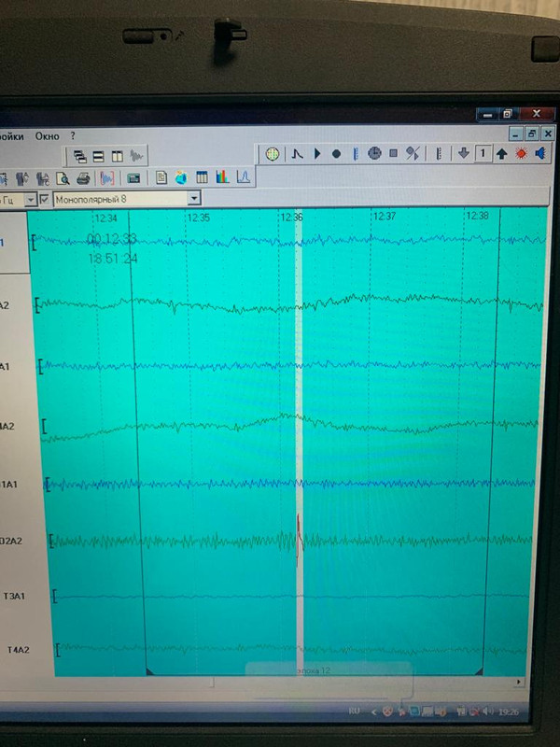The height and width of the screenshot is (747, 560).
Task: Expand the Гц frequency filter dropdown
Action: pos(31,200)
